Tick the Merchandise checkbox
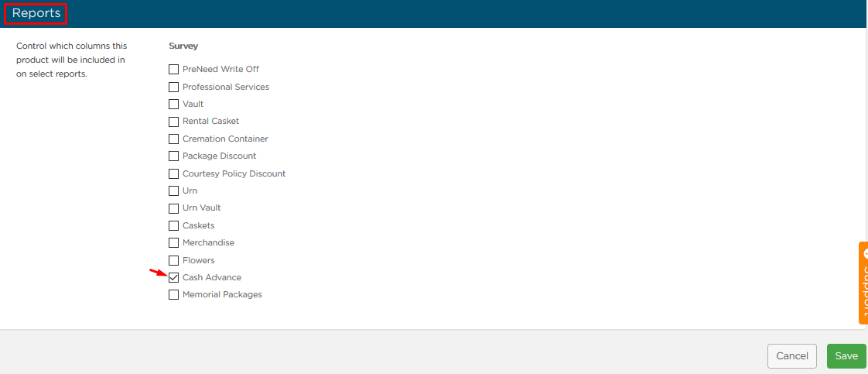This screenshot has width=868, height=374. [x=174, y=242]
